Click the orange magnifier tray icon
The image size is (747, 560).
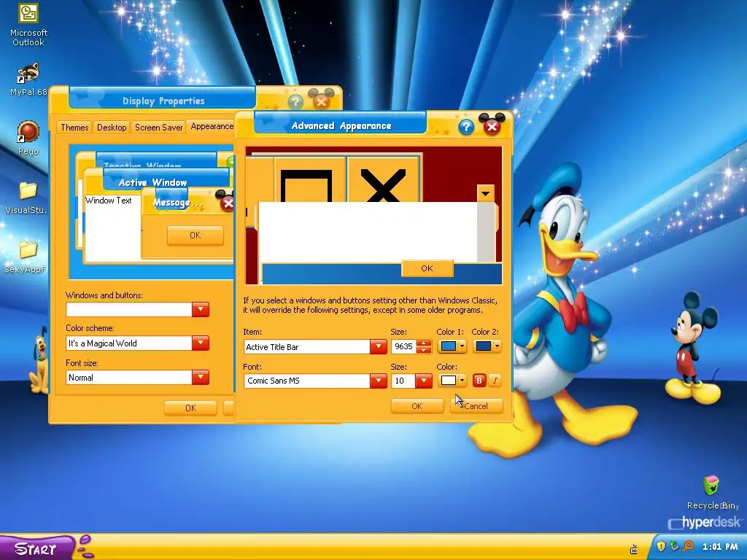click(x=688, y=545)
